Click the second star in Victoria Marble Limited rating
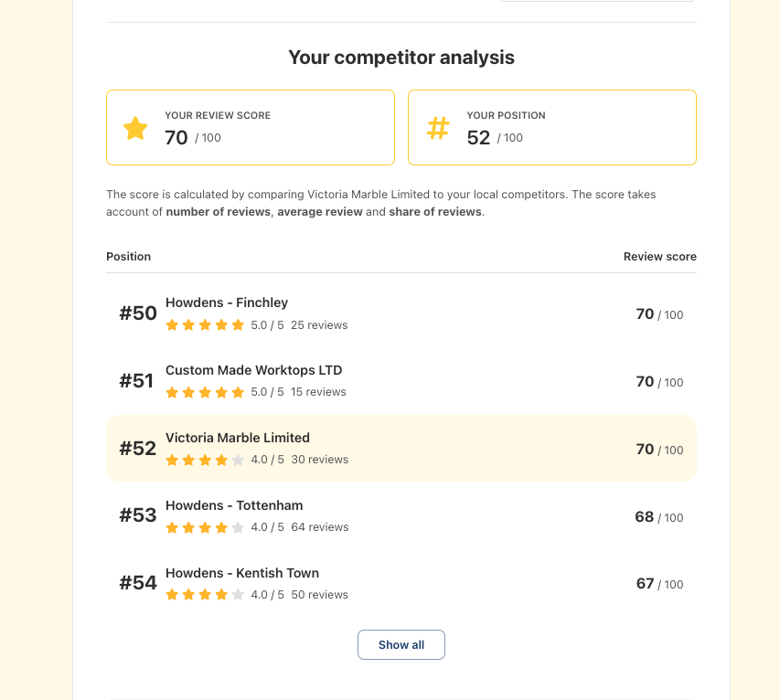Viewport: 780px width, 700px height. coord(188,460)
